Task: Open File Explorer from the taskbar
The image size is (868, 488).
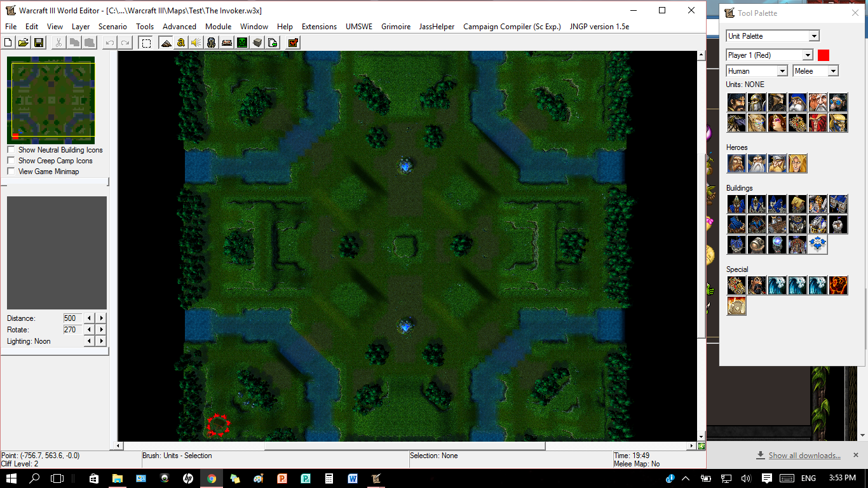Action: pos(117,478)
